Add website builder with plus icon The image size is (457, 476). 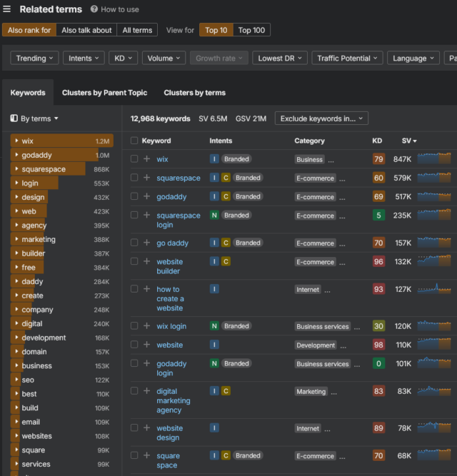(146, 261)
